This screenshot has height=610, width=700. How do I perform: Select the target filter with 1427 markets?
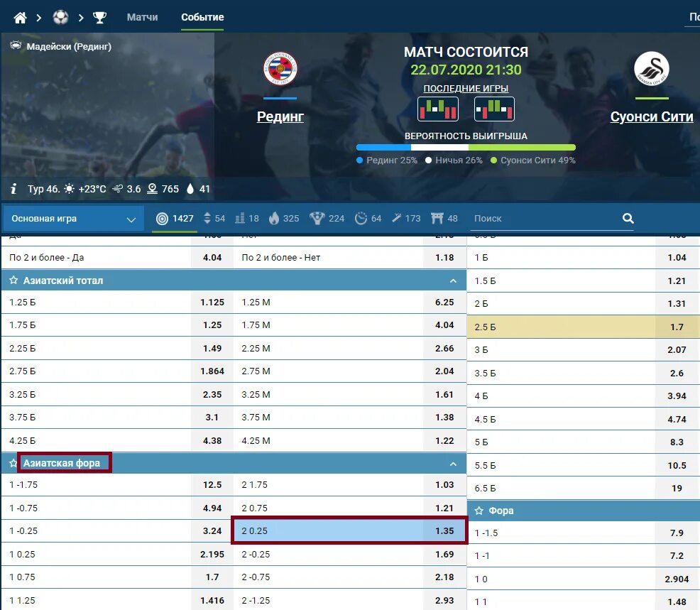[x=175, y=219]
